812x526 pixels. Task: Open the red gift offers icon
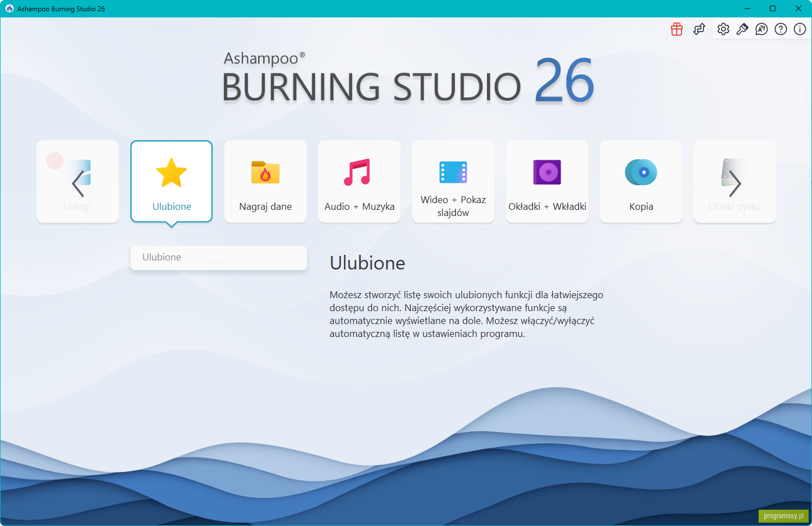(676, 29)
